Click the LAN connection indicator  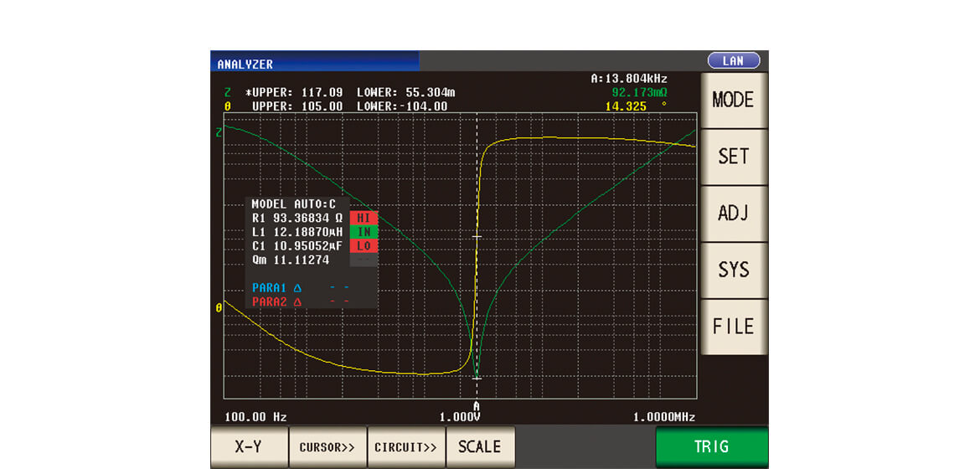click(x=734, y=60)
